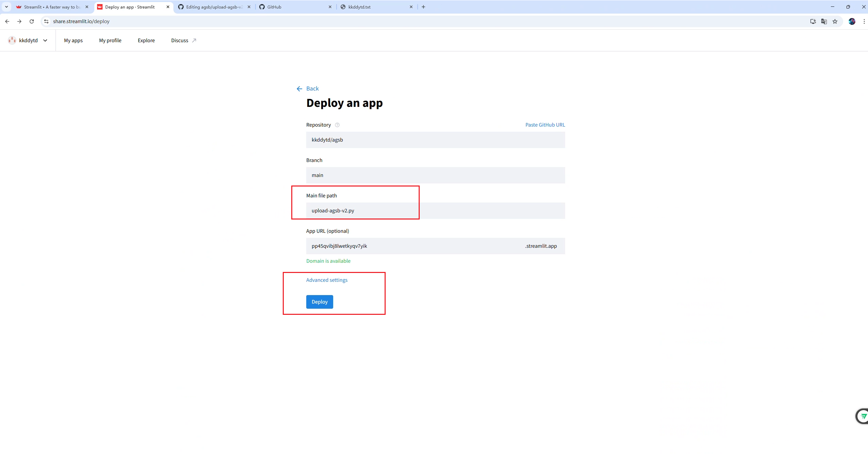Click '.streamlit.app' domain suffix text
Screen dimensions: 868x469
point(541,246)
